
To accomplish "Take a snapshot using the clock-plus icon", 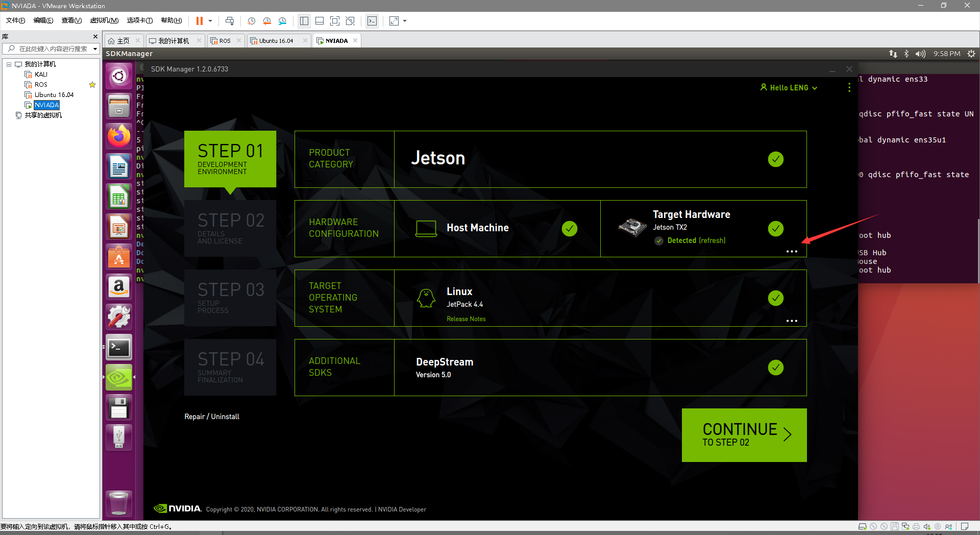I will (x=251, y=21).
